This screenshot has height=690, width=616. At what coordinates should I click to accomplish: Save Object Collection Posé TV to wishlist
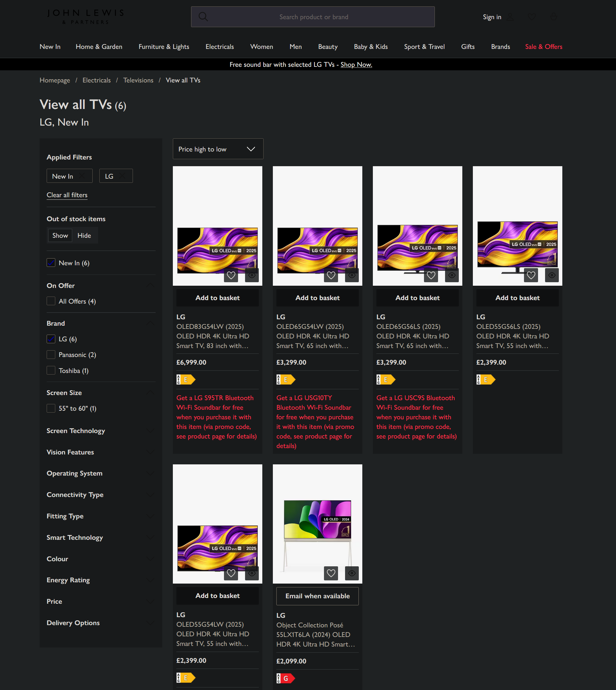click(331, 573)
